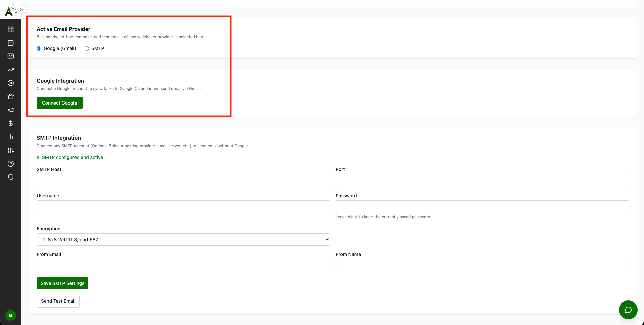Screen dimensions: 644x325
Task: Open the chat bubble widget
Action: [628, 310]
